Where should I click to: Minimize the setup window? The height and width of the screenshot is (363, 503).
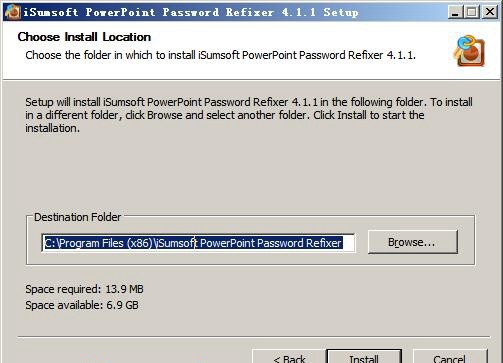click(x=455, y=12)
